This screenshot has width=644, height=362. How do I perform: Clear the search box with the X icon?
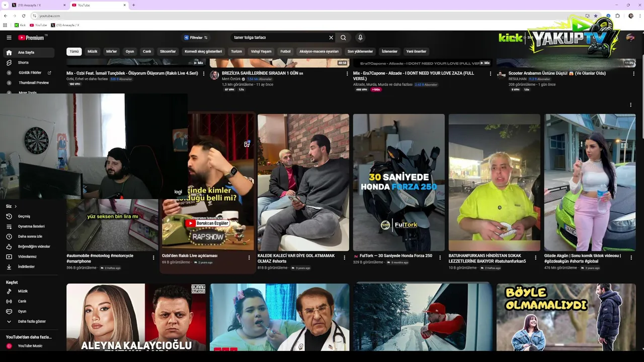[x=331, y=38]
